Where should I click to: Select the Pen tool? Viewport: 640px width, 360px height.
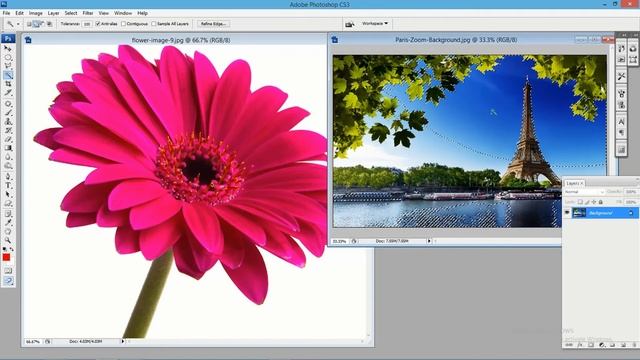8,176
